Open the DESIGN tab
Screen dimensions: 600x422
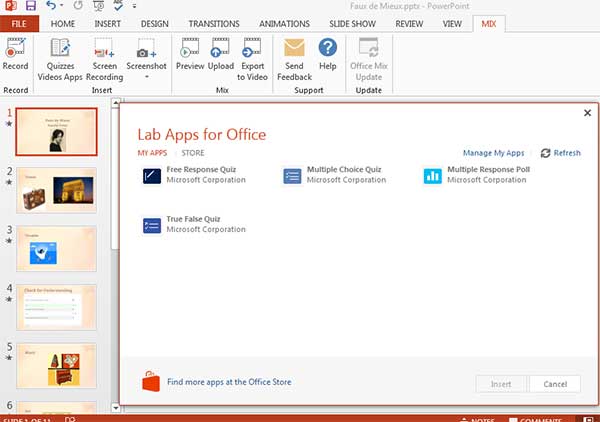coord(155,24)
